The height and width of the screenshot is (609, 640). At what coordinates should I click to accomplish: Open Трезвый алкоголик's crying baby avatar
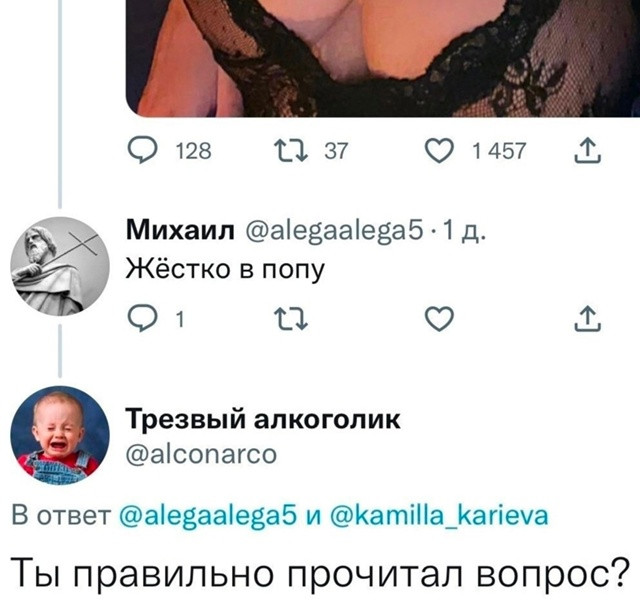[x=60, y=436]
